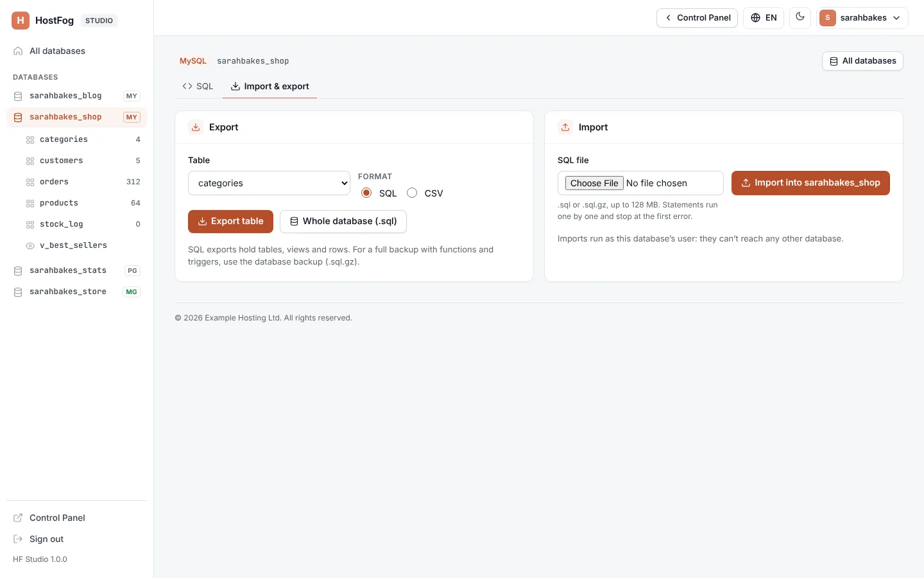Click the Sign out arrow icon
This screenshot has width=924, height=578.
[18, 539]
